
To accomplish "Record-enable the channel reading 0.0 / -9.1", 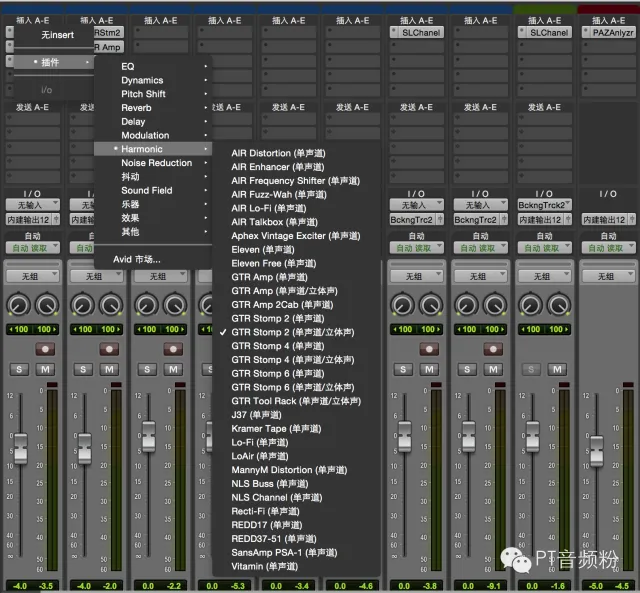I will (x=493, y=349).
